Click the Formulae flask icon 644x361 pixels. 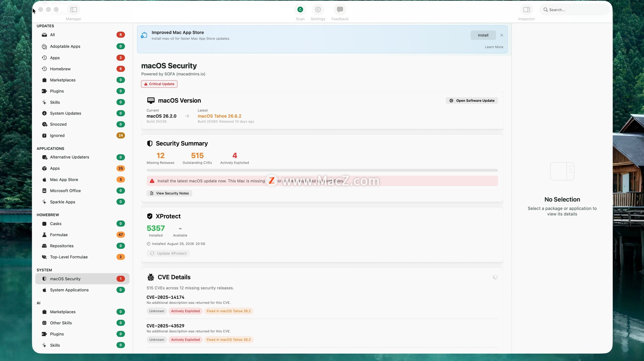44,235
